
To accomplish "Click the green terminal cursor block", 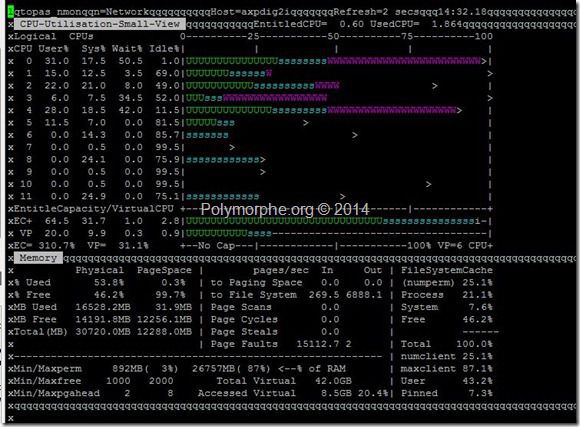I will (11, 12).
